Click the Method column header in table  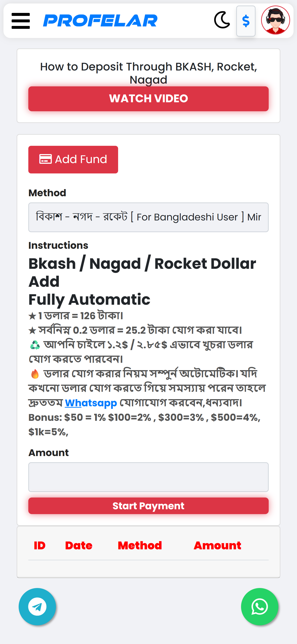pyautogui.click(x=140, y=545)
